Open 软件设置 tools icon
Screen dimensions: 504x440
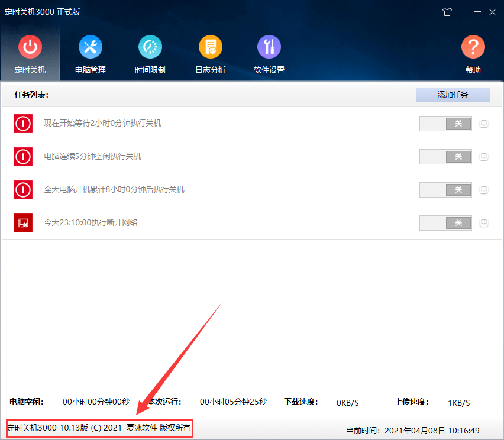click(269, 47)
